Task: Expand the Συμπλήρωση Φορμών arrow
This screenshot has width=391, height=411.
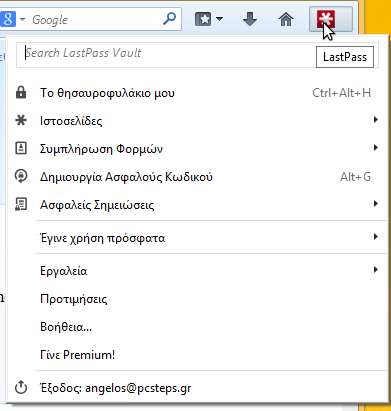Action: coord(376,147)
